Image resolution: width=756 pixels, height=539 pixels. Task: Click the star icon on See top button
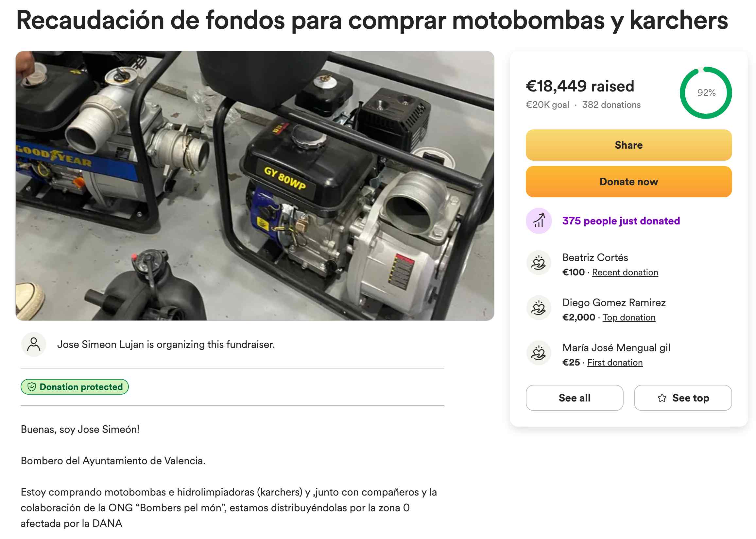click(662, 398)
